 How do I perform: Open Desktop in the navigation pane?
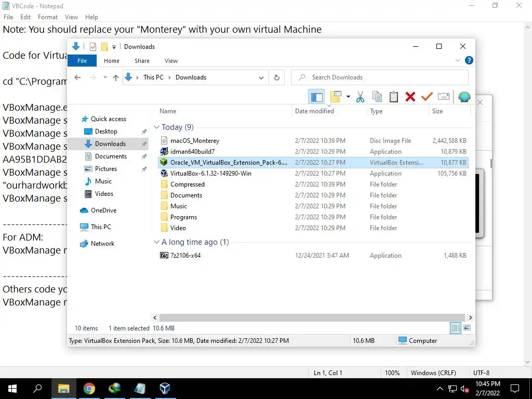click(x=106, y=131)
